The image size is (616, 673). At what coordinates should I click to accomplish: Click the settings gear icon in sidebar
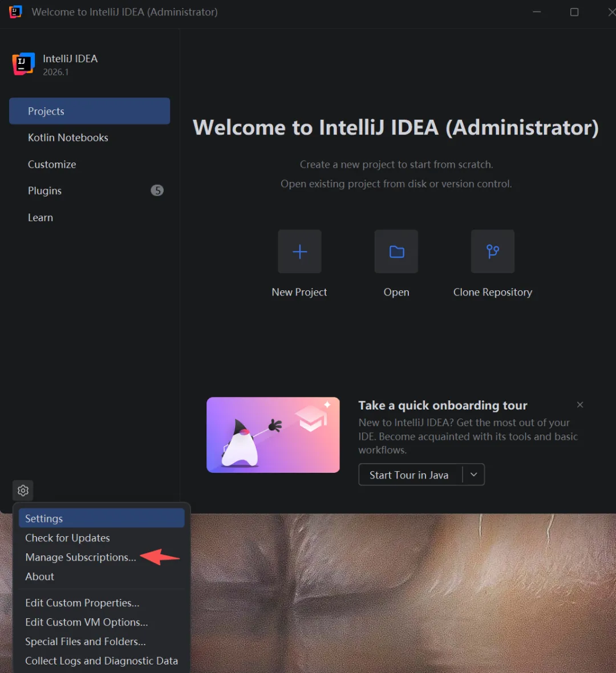23,490
